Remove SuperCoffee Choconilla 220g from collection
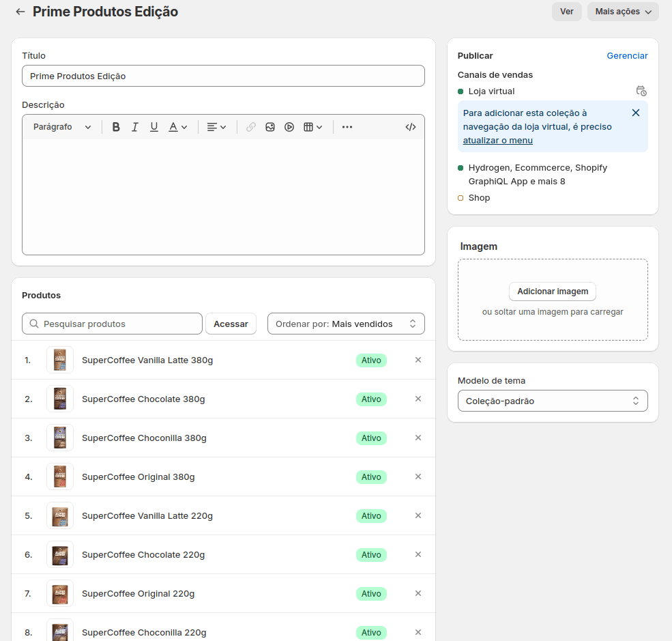 [x=418, y=632]
